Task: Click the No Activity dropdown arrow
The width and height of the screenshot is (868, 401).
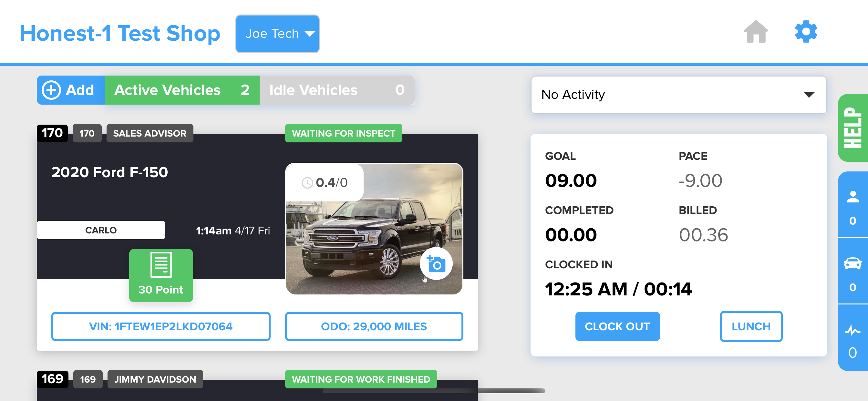Action: (809, 95)
